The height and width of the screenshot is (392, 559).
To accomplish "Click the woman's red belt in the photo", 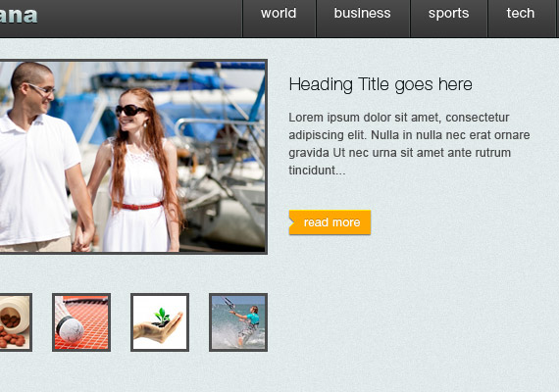I will [x=138, y=206].
